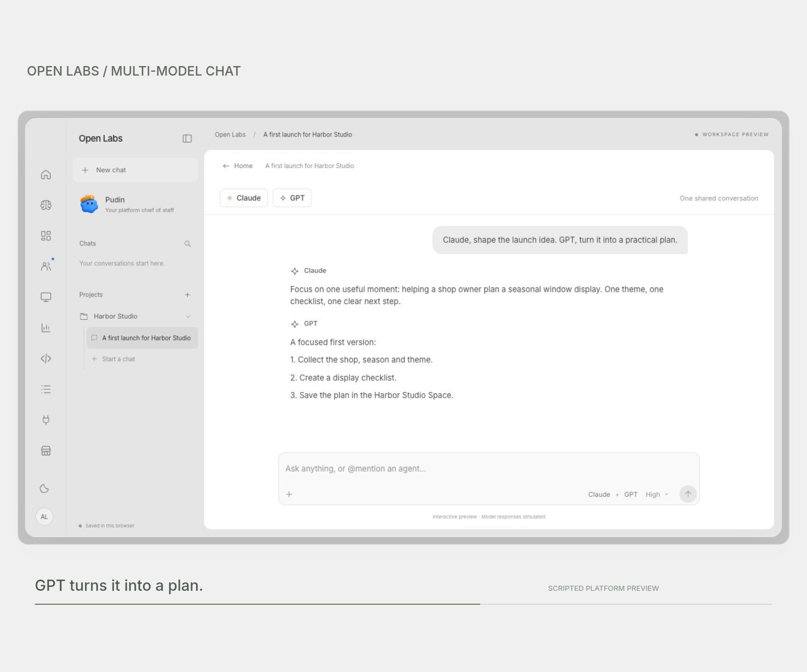Click the 'Saved in this browser' status

point(106,526)
